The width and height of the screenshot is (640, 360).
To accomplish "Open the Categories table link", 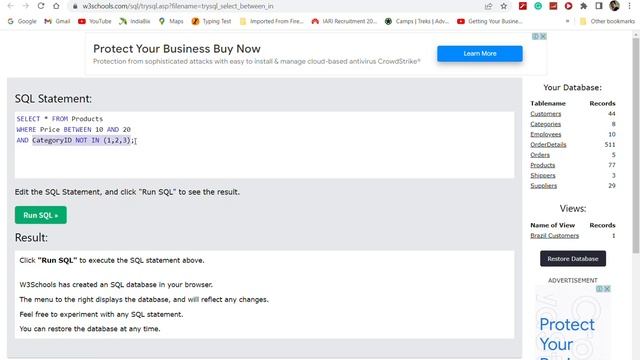I will coord(545,124).
